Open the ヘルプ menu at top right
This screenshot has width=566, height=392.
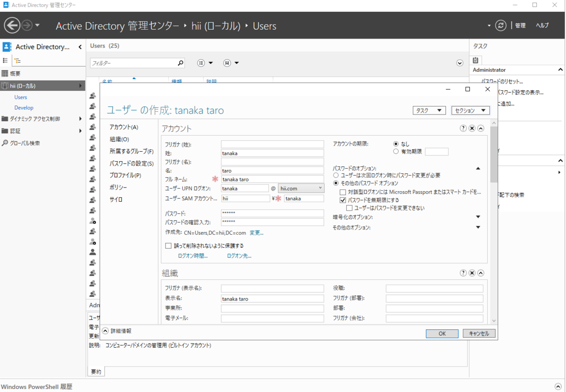pyautogui.click(x=542, y=25)
